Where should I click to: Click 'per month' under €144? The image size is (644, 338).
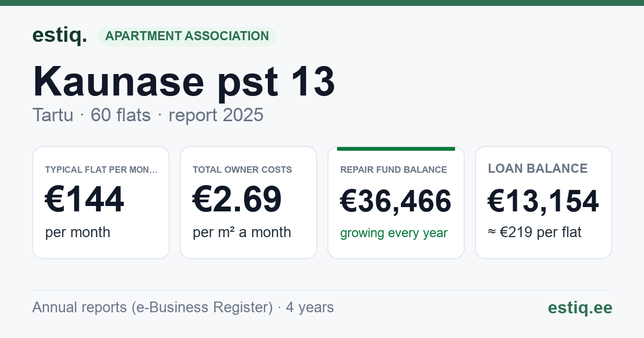tap(77, 232)
